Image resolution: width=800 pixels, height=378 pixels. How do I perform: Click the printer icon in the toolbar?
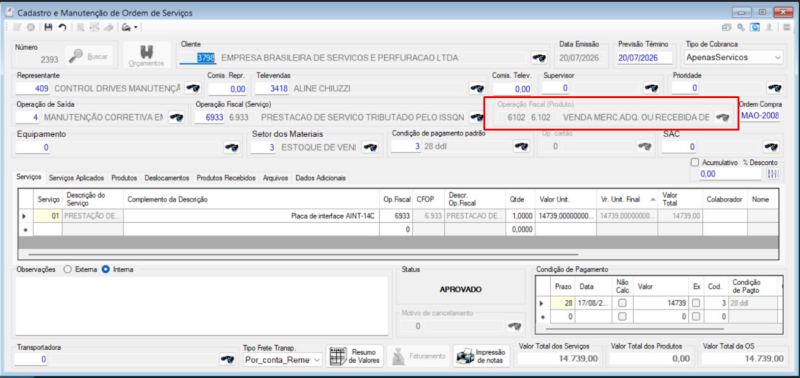pos(126,27)
